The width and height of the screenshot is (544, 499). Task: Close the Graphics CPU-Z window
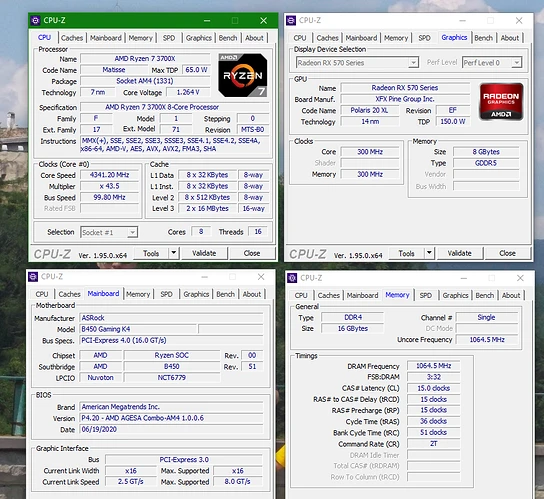click(519, 21)
